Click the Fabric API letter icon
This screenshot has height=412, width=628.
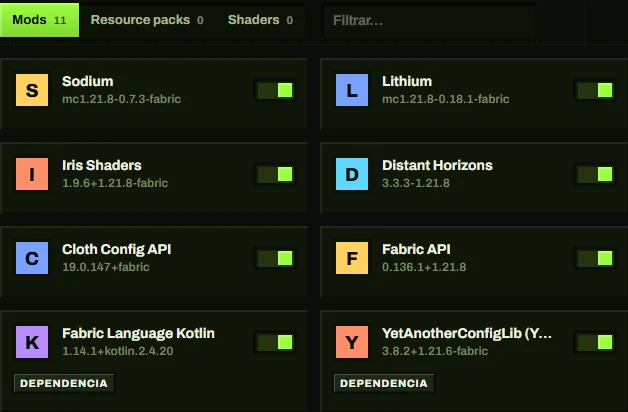352,258
